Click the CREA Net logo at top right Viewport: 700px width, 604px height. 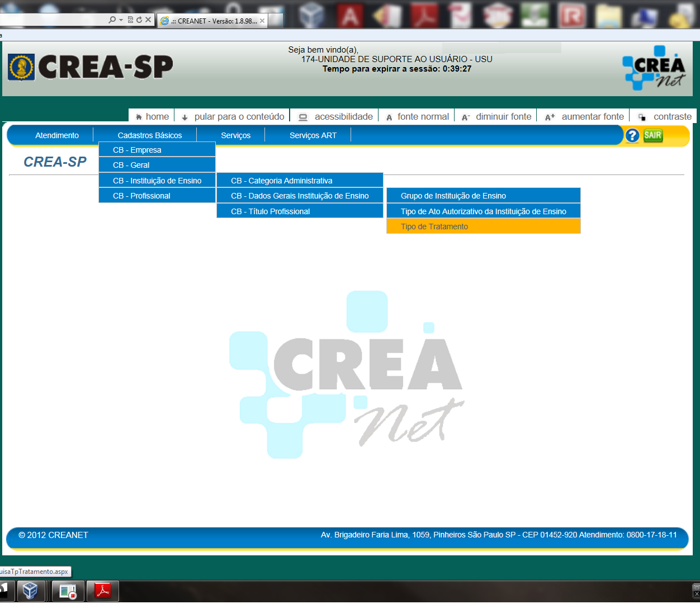pos(654,68)
